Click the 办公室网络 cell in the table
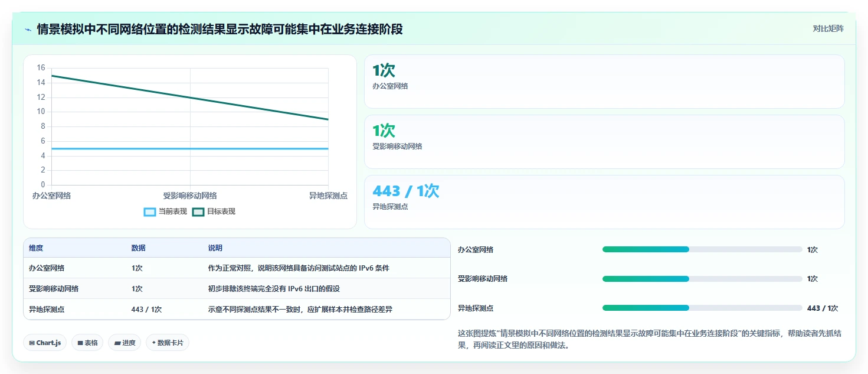The width and height of the screenshot is (868, 374). [x=47, y=268]
